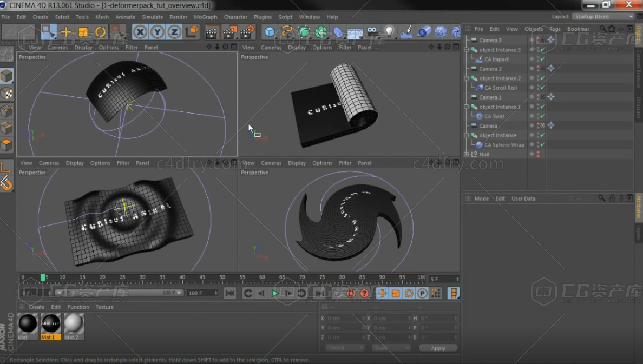Adjust end frame 100 F stepper
Image resolution: width=643 pixels, height=364 pixels.
pos(216,293)
